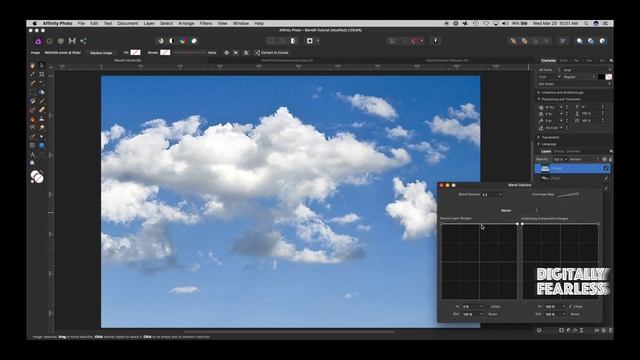
Task: Open the No Style character style dropdown
Action: click(575, 84)
